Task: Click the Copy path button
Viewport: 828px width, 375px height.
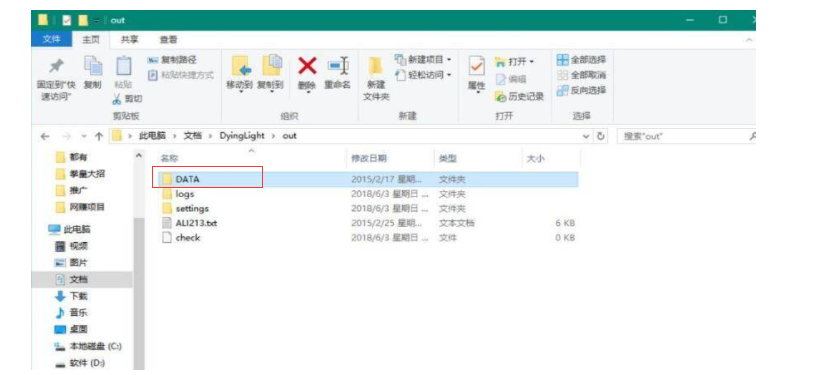Action: (172, 60)
